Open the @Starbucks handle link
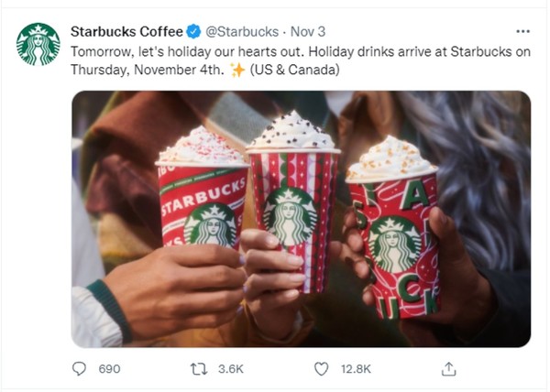 click(242, 32)
